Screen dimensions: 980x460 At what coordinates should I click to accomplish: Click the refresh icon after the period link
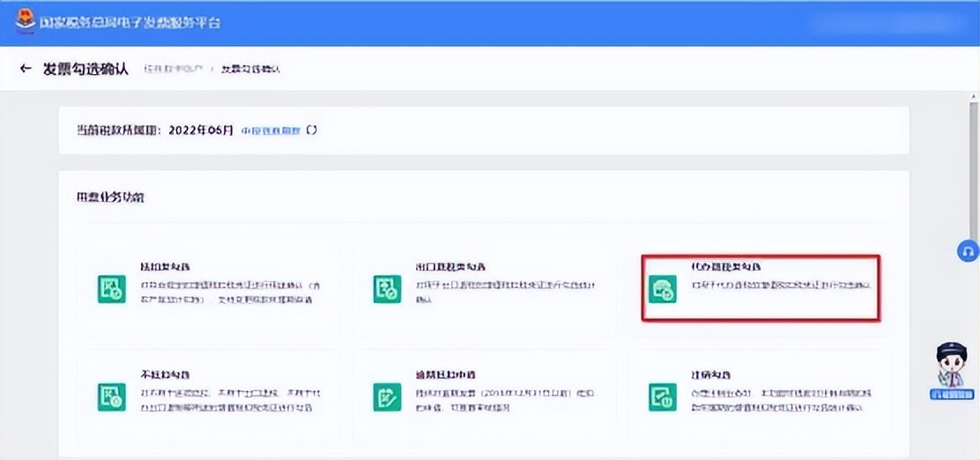pos(311,130)
